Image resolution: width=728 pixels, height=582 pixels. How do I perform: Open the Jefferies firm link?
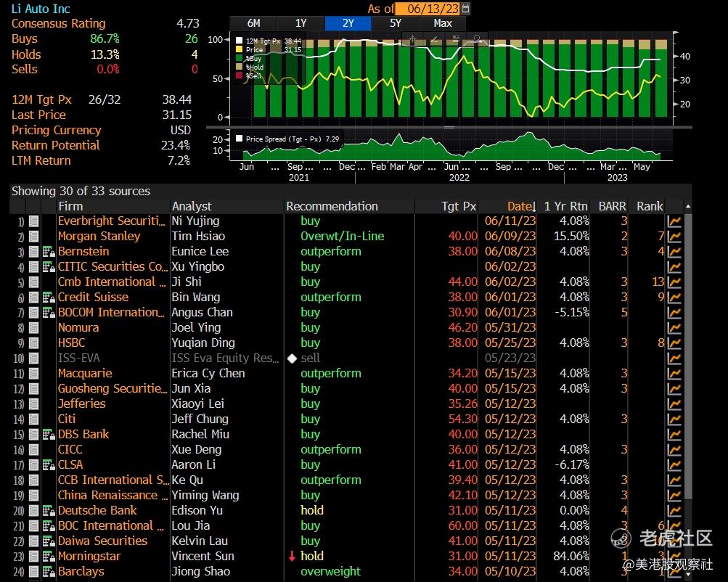[x=82, y=403]
